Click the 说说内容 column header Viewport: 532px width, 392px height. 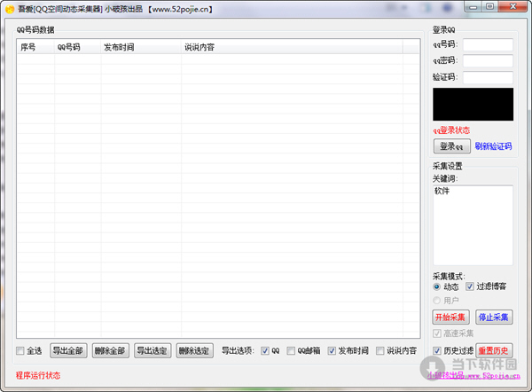pyautogui.click(x=292, y=47)
